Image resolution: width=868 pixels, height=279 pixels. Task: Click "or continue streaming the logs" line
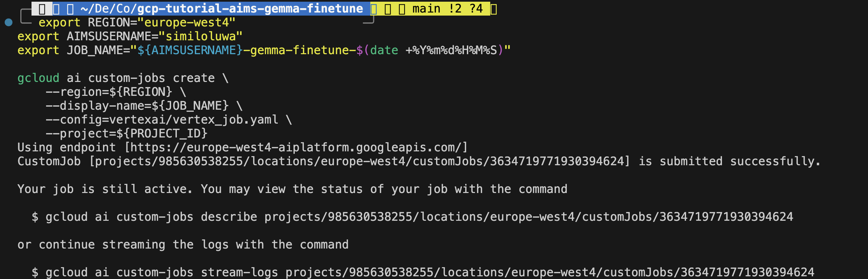(183, 244)
